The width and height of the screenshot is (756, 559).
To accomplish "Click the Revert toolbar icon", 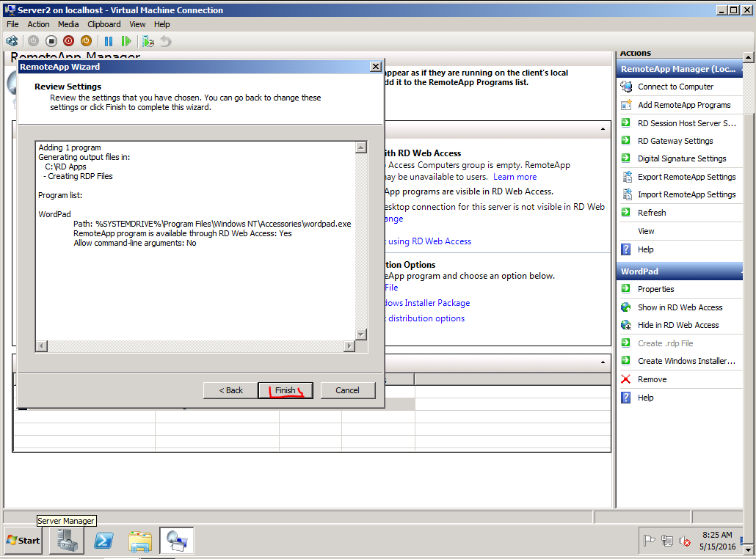I will click(166, 41).
